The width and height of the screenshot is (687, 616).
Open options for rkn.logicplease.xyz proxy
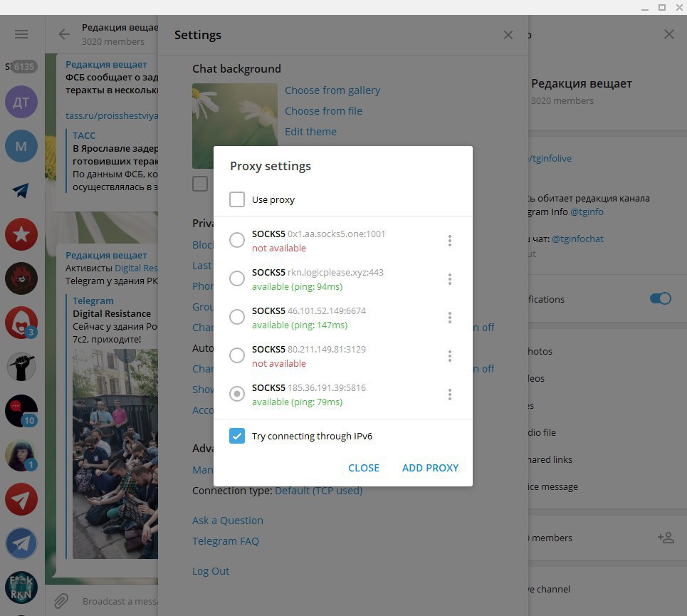pyautogui.click(x=449, y=279)
